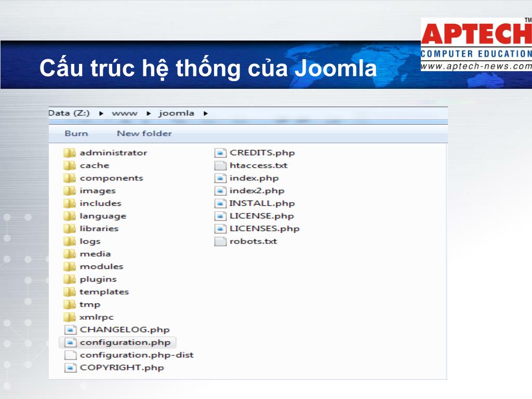Click the modules folder icon

70,267
